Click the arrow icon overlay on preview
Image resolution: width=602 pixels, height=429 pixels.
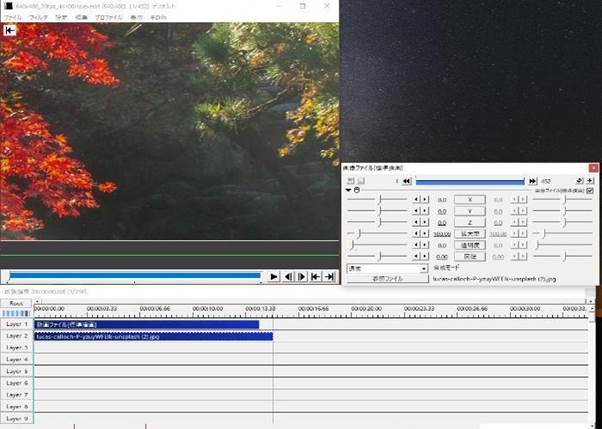pyautogui.click(x=10, y=30)
